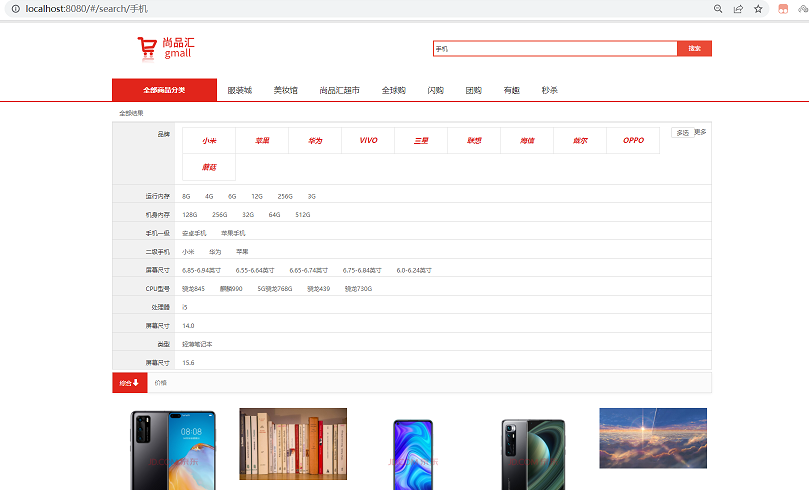Viewport: 809px width, 490px height.
Task: Filter screen size 6.55-6.64英寸
Action: 255,270
